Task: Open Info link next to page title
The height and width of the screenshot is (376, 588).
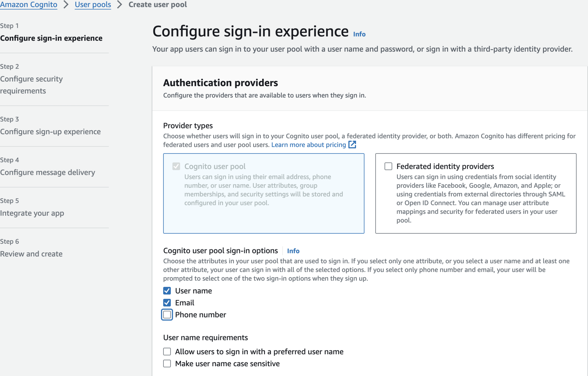Action: pyautogui.click(x=359, y=34)
